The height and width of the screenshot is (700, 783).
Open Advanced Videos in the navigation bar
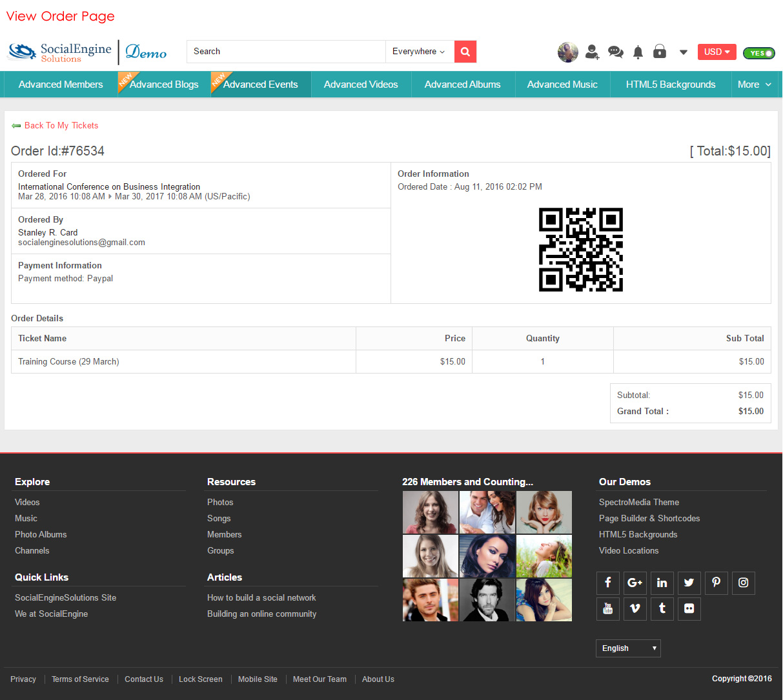point(361,85)
